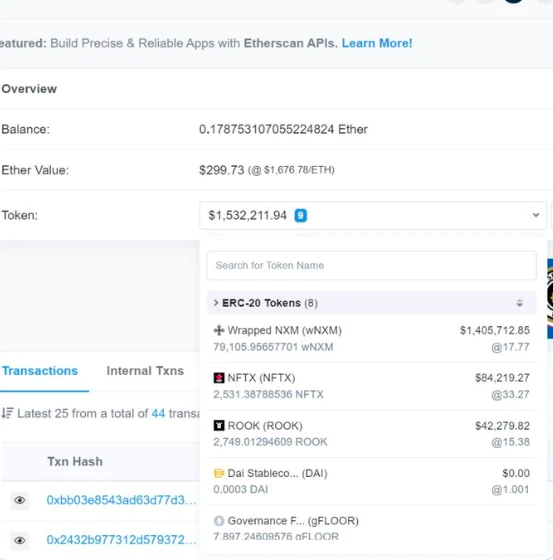Open transaction hash 0x2432b977312d579372 link
Image resolution: width=553 pixels, height=560 pixels.
coord(121,540)
